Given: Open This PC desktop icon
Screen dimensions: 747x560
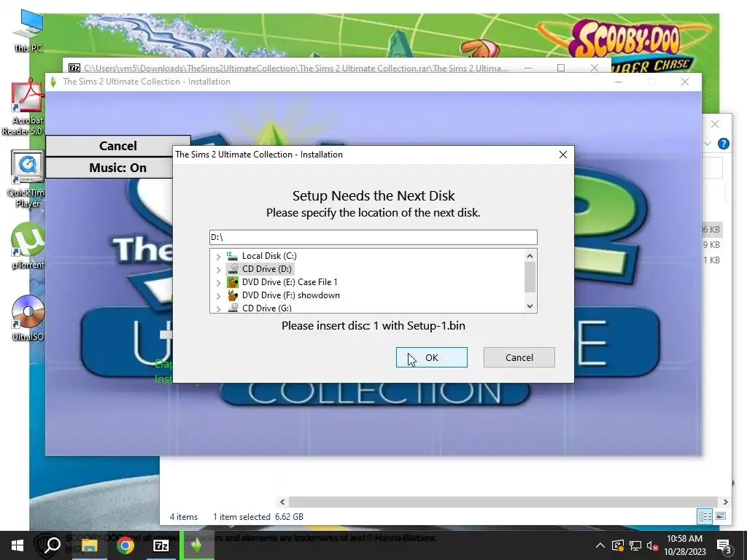Looking at the screenshot, I should pos(28,31).
